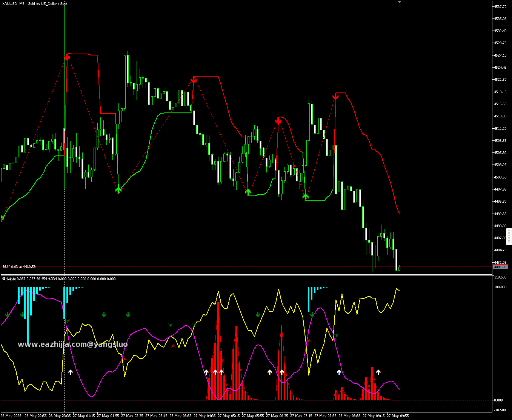Click the current price tag 4481.06
512x420 pixels.
click(500, 267)
